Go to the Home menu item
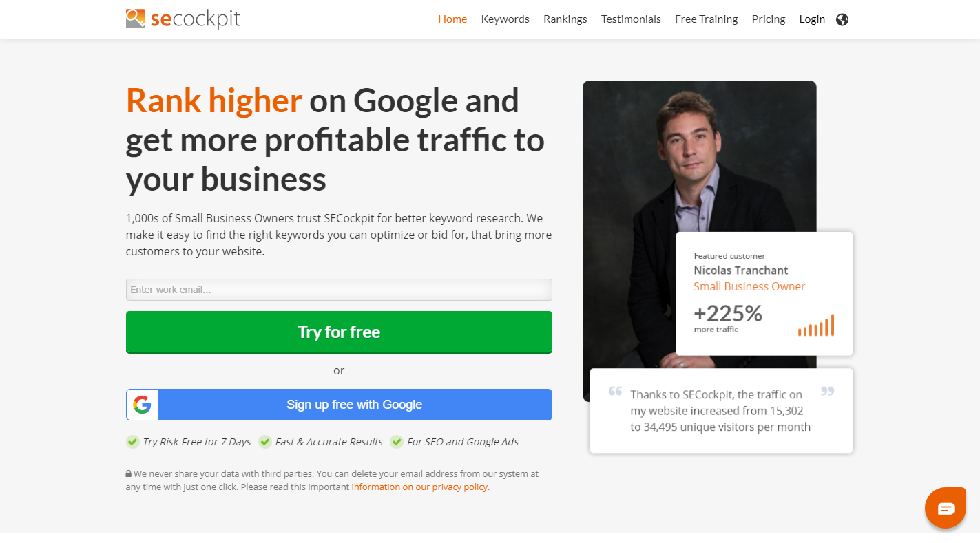The width and height of the screenshot is (980, 543). coord(452,19)
